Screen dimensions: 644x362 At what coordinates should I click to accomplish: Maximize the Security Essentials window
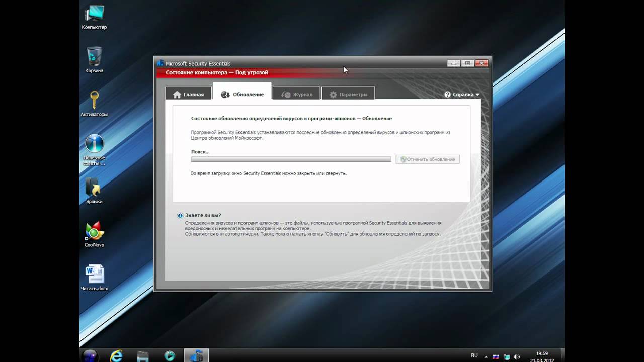[467, 63]
